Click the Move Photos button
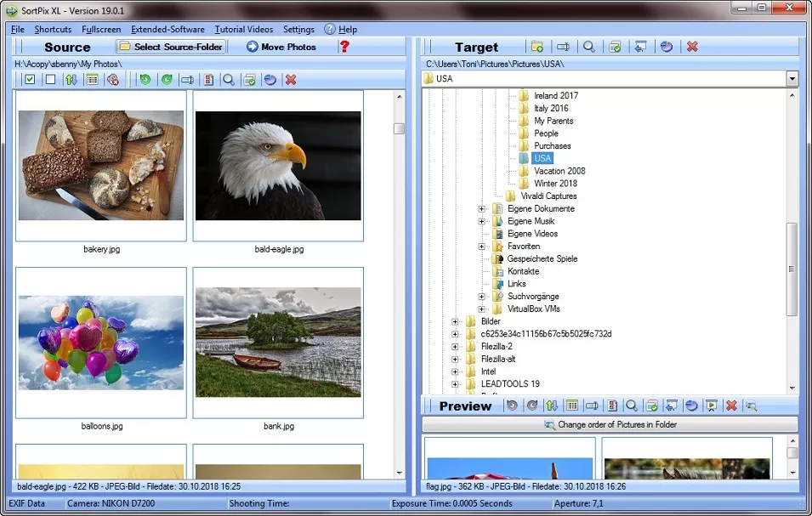Image resolution: width=812 pixels, height=516 pixels. (281, 47)
